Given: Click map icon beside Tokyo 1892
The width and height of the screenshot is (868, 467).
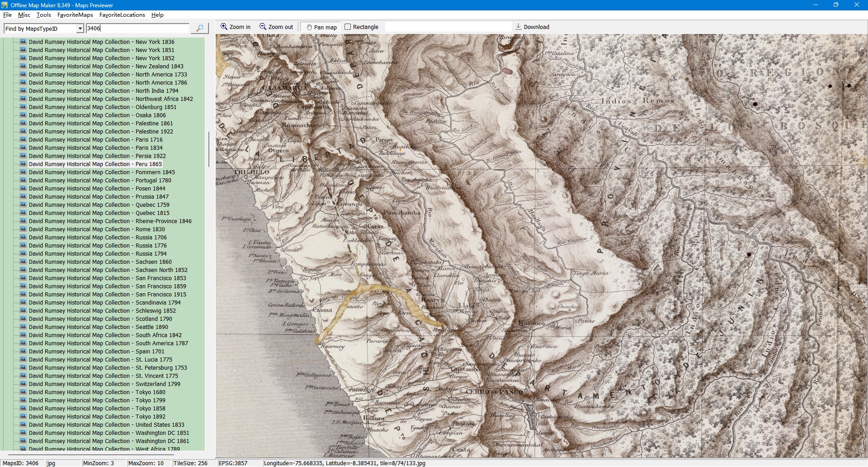Looking at the screenshot, I should (x=23, y=416).
